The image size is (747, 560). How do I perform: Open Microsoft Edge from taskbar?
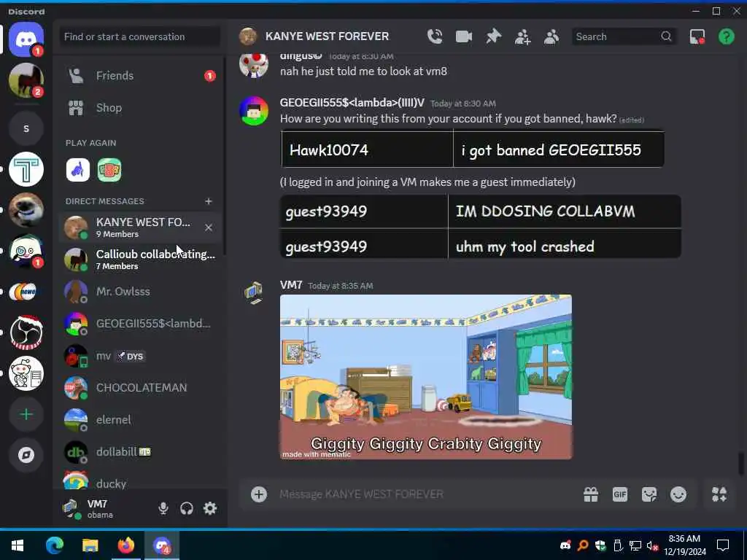54,545
